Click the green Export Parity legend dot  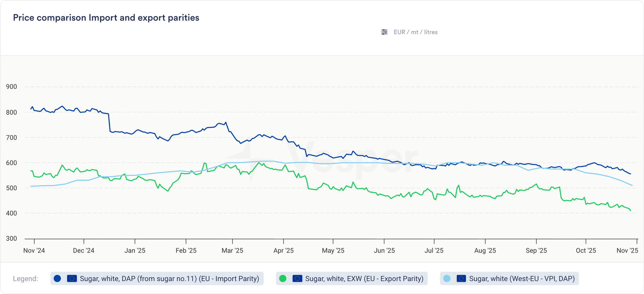[283, 278]
